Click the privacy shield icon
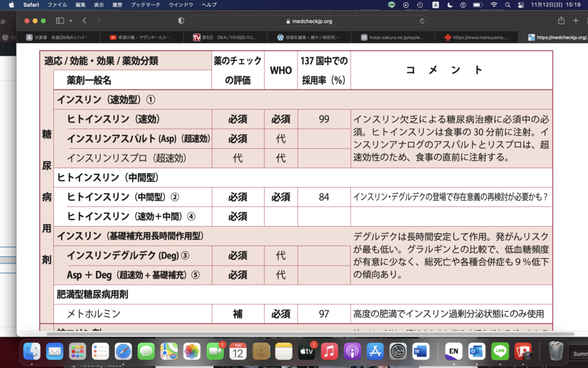Screen dimensions: 588x368 (181, 21)
